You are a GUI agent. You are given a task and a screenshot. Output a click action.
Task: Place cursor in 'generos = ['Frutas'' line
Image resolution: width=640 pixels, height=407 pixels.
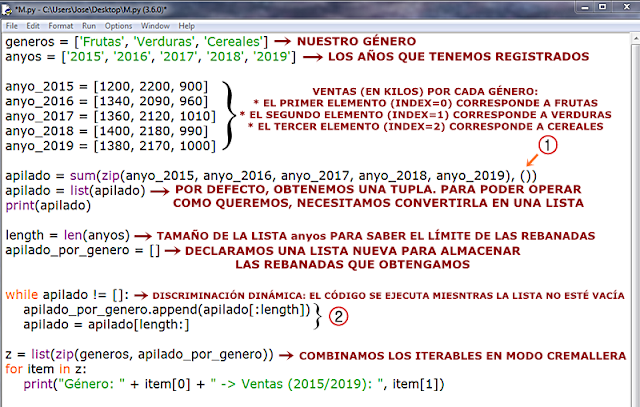point(137,41)
